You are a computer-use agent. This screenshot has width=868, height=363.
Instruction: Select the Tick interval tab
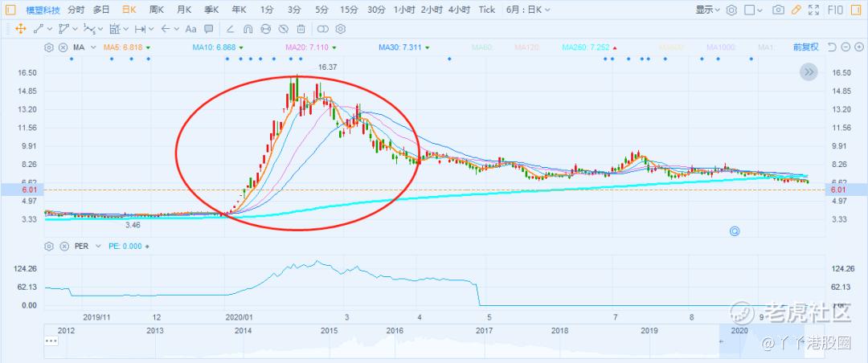pyautogui.click(x=487, y=10)
